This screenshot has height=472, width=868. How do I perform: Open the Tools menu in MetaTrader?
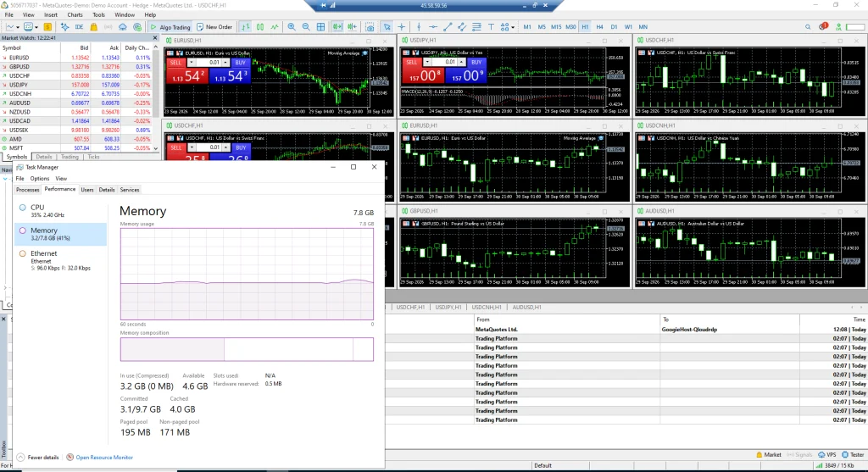[x=98, y=15]
